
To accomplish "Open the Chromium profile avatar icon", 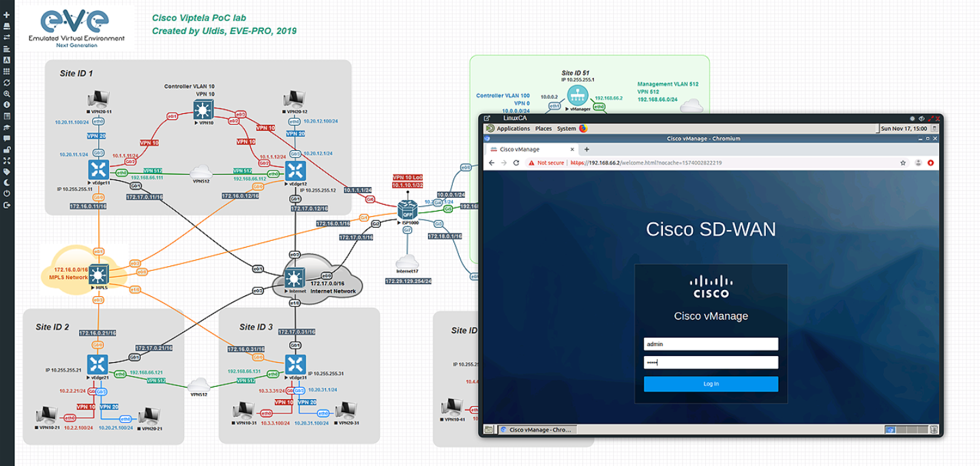I will 919,163.
